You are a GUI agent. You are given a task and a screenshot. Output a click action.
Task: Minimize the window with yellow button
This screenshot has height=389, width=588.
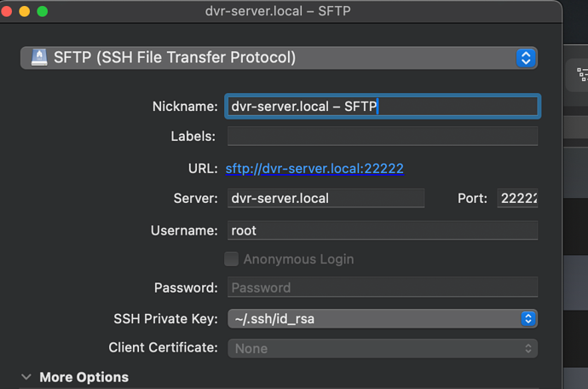(24, 12)
